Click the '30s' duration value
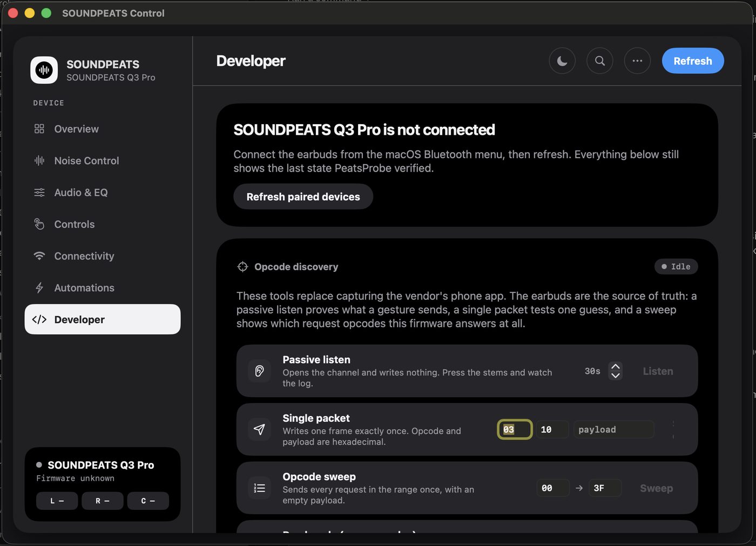This screenshot has height=546, width=756. click(592, 371)
